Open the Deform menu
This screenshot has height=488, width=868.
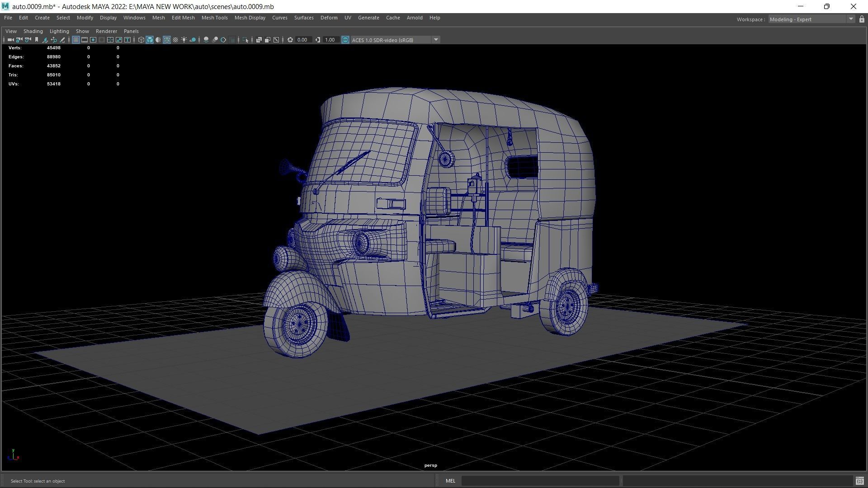(x=329, y=18)
